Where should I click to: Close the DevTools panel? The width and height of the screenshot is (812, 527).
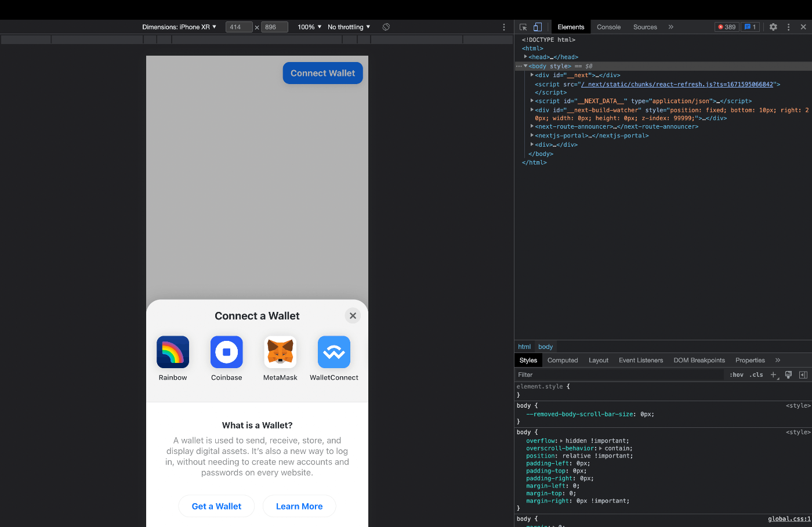(803, 27)
